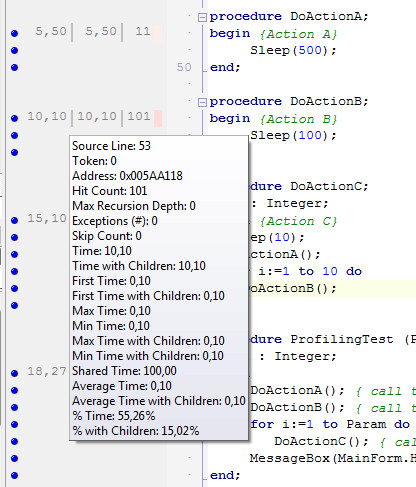416x487 pixels.
Task: Click the red hit bar next to count 11
Action: 158,33
